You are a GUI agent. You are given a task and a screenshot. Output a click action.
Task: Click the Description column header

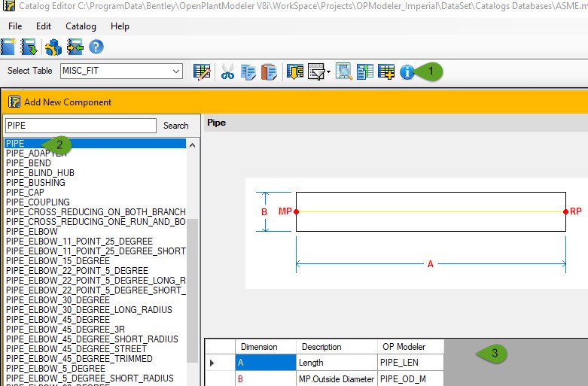point(337,347)
